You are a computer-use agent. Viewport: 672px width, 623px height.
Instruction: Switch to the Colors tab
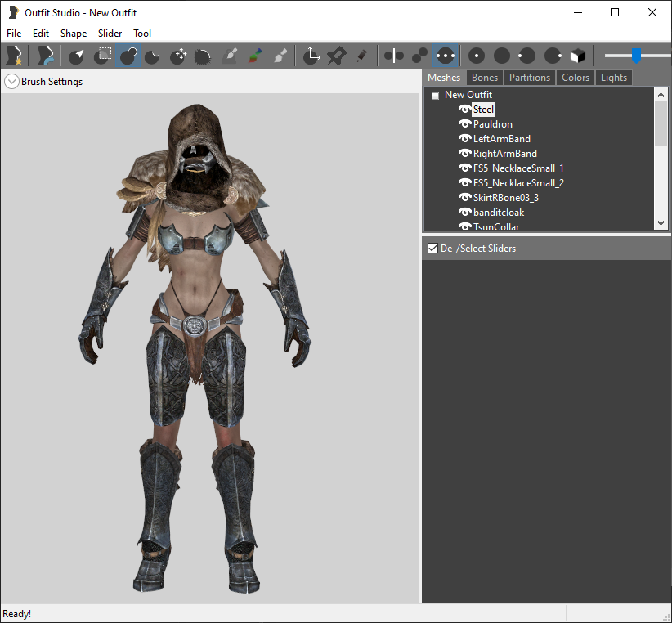click(x=576, y=78)
